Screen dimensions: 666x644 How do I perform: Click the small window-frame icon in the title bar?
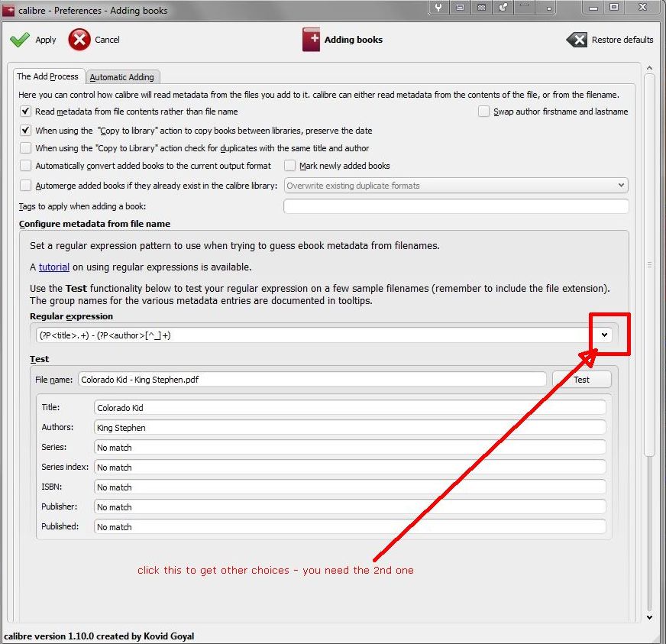point(460,7)
